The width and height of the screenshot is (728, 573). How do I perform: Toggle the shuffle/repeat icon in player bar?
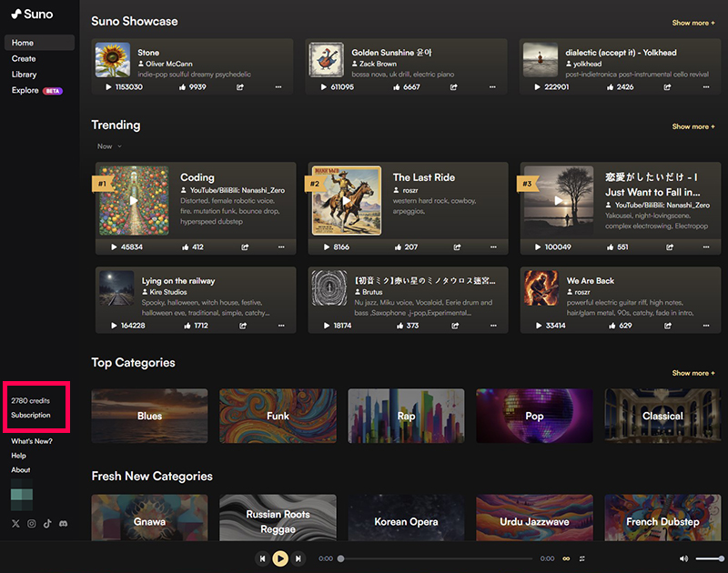click(x=581, y=558)
